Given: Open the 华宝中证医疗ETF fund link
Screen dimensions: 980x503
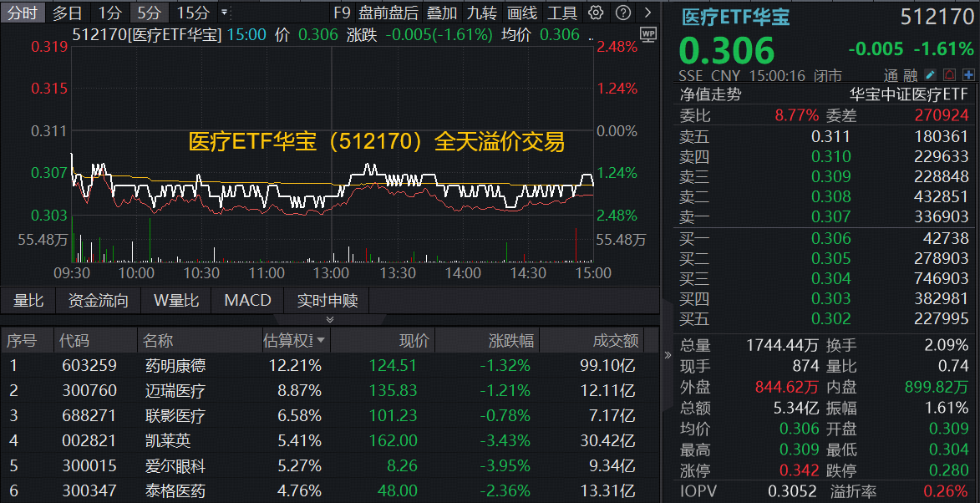Looking at the screenshot, I should click(x=908, y=95).
